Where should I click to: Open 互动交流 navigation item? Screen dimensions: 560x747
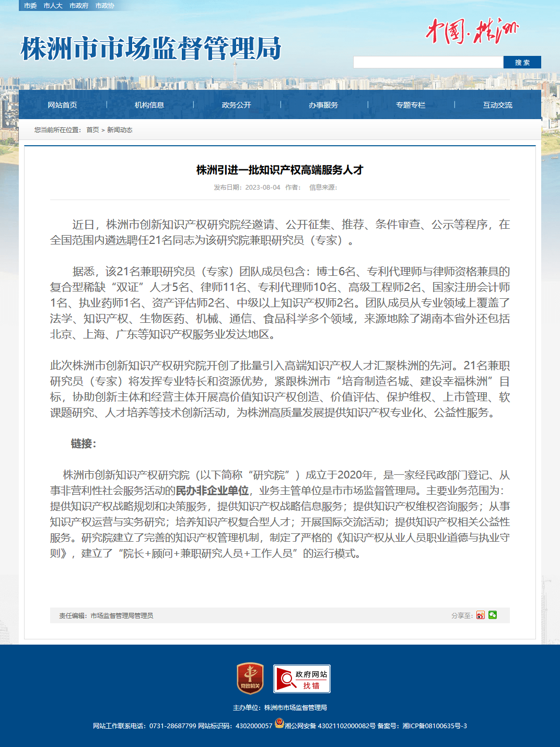coord(498,105)
